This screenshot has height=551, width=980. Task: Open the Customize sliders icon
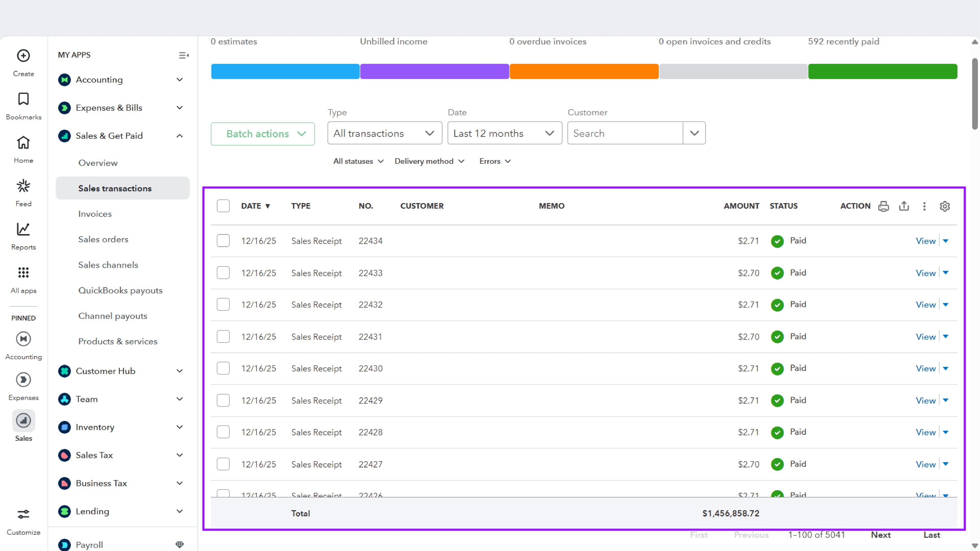click(23, 515)
